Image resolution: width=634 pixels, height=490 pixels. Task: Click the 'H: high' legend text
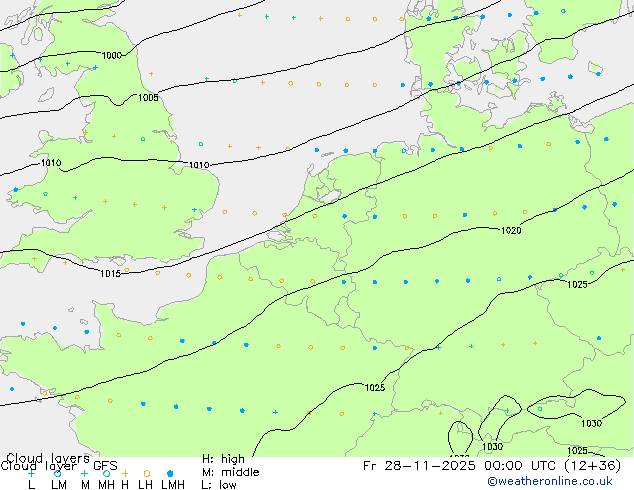tap(223, 459)
